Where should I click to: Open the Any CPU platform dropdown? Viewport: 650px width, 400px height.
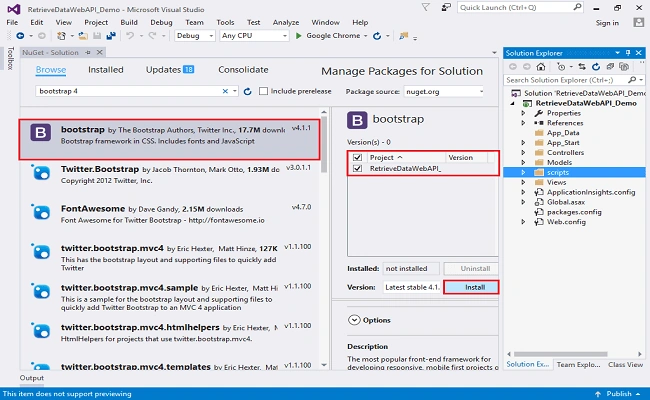pyautogui.click(x=254, y=36)
